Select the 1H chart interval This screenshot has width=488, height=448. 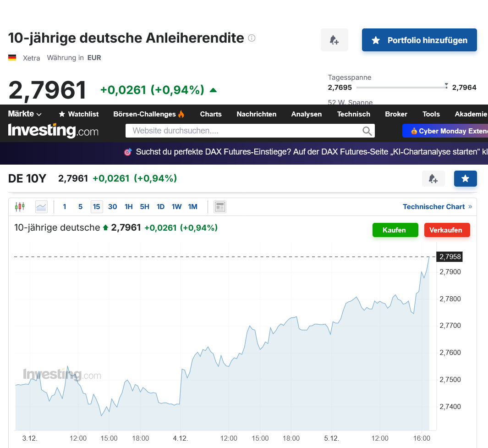click(x=129, y=207)
